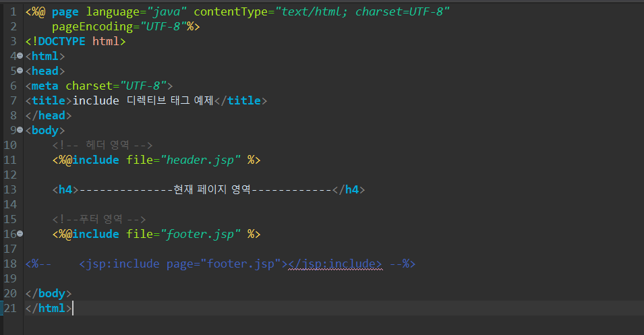Collapse the html tag fold marker on line 4
This screenshot has height=335, width=644.
pos(20,56)
